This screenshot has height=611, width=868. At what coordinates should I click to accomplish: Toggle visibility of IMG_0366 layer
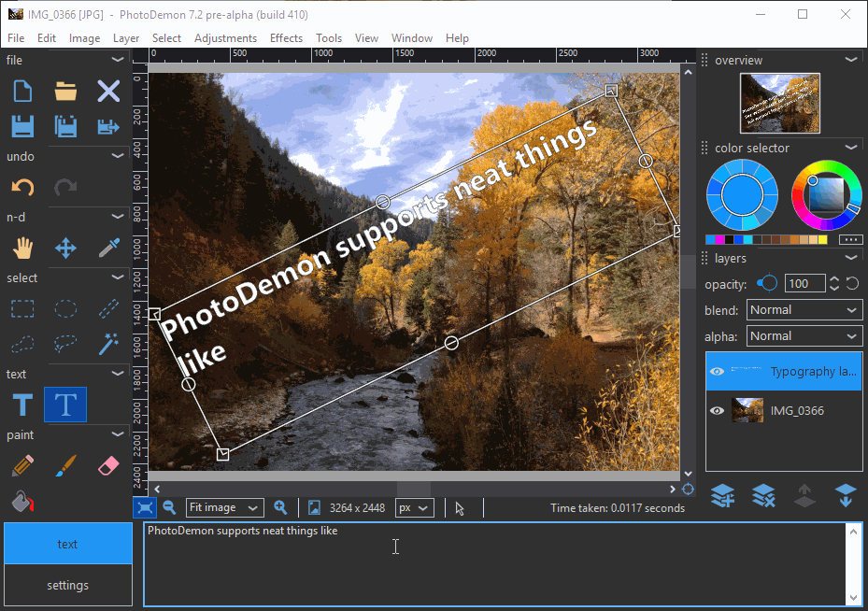(x=717, y=411)
